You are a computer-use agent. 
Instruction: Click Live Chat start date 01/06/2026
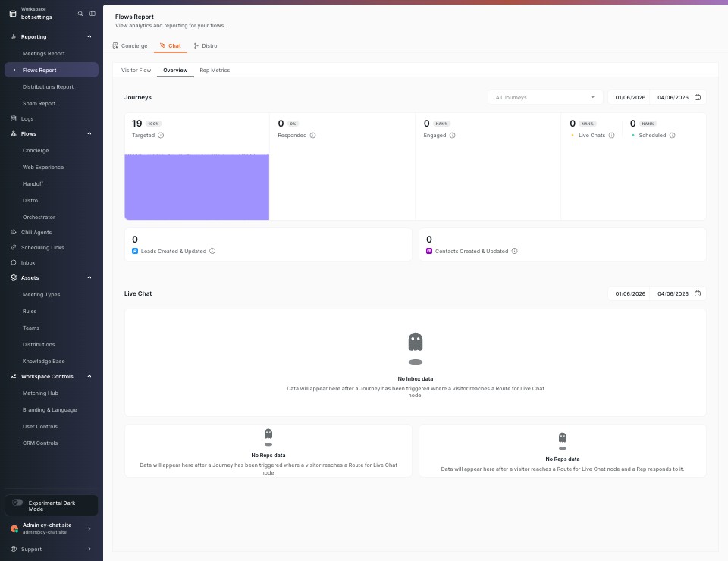[630, 293]
